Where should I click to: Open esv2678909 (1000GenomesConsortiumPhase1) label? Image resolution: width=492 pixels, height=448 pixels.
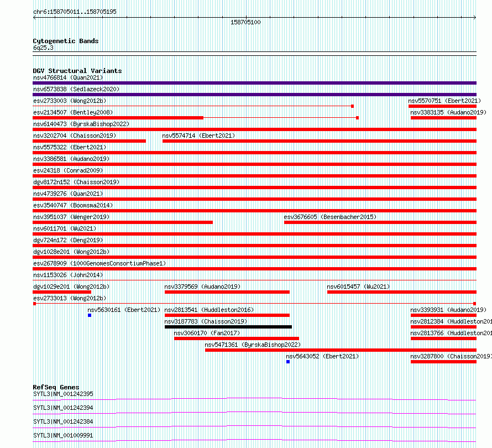click(x=100, y=263)
